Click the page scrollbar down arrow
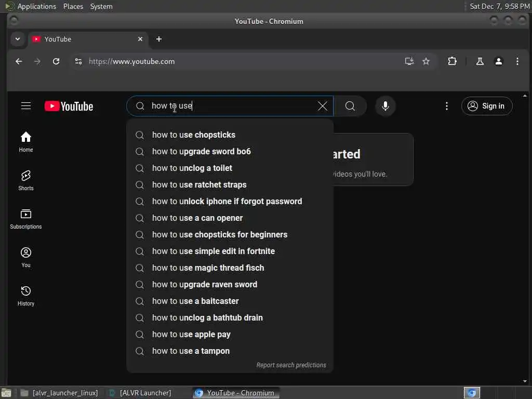The image size is (532, 399). coord(525,381)
